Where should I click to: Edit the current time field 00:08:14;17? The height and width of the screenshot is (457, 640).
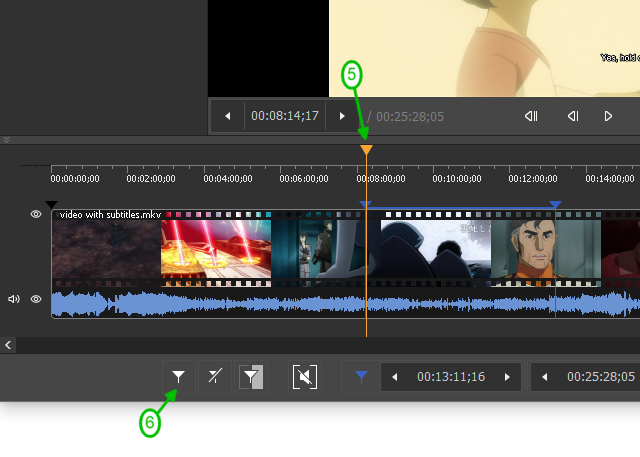click(285, 116)
